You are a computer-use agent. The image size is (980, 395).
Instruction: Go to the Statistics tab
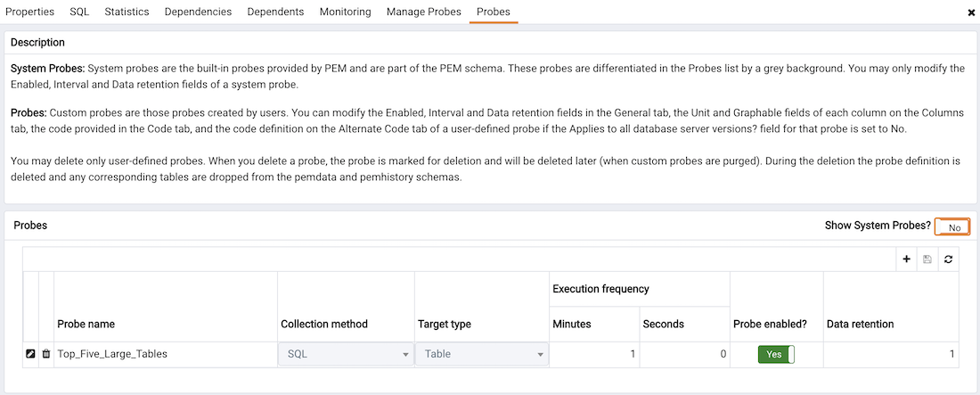pyautogui.click(x=127, y=12)
